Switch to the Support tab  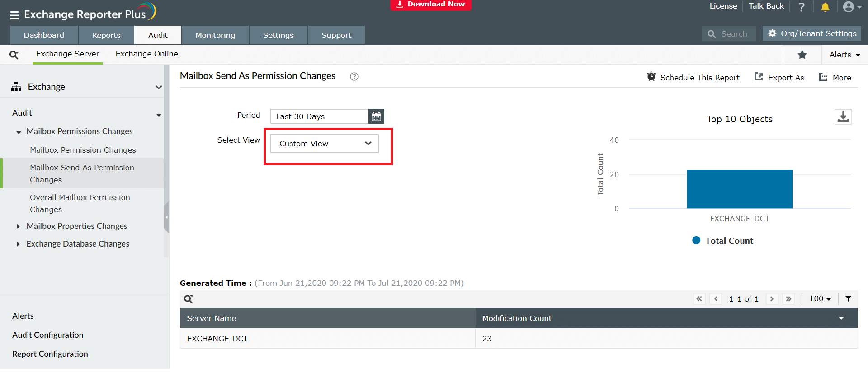[336, 35]
